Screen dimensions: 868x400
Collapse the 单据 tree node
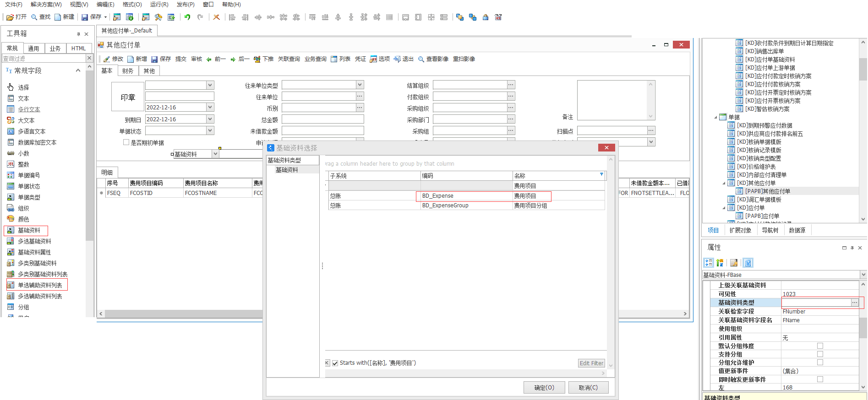715,117
